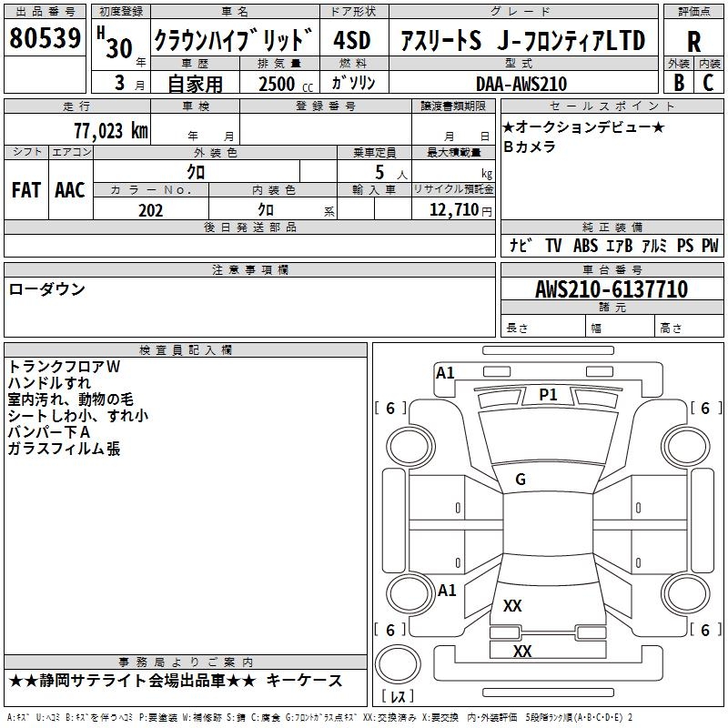Select the トランクフロアW inspector note
Viewport: 728px width, 728px height.
pyautogui.click(x=64, y=366)
